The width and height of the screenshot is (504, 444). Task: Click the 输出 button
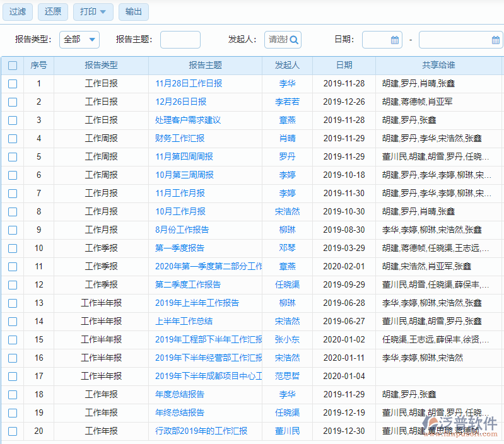[134, 12]
